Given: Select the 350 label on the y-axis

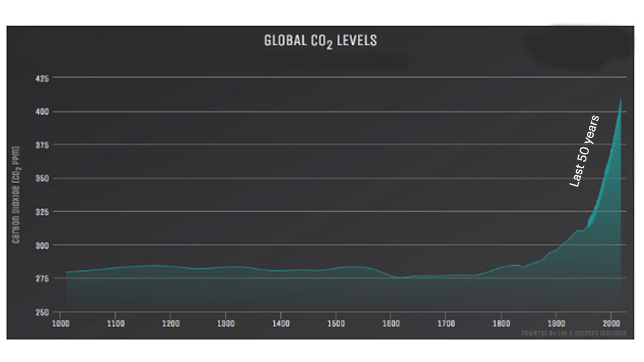Looking at the screenshot, I should [42, 179].
